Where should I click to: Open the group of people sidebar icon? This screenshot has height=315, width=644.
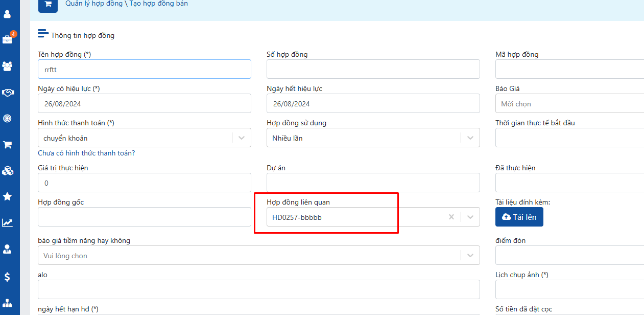click(x=8, y=66)
